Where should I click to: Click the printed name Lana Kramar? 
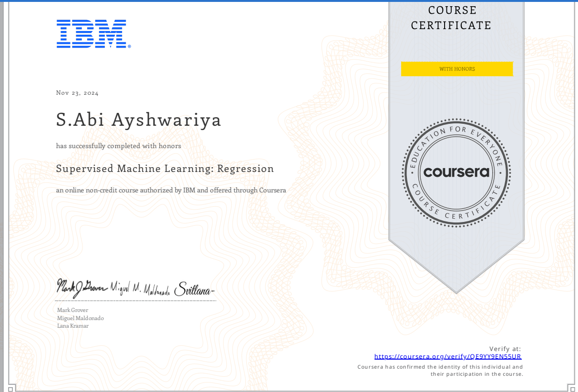click(72, 326)
